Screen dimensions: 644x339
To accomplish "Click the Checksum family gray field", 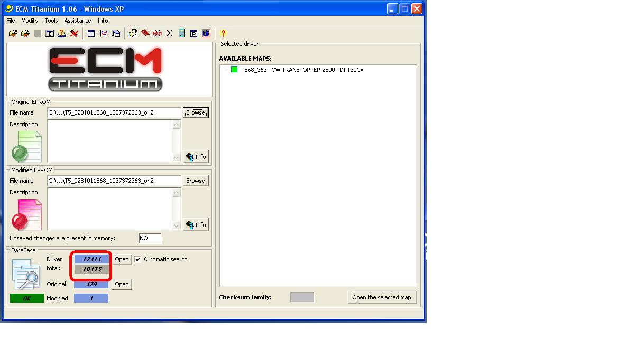I will click(x=302, y=297).
